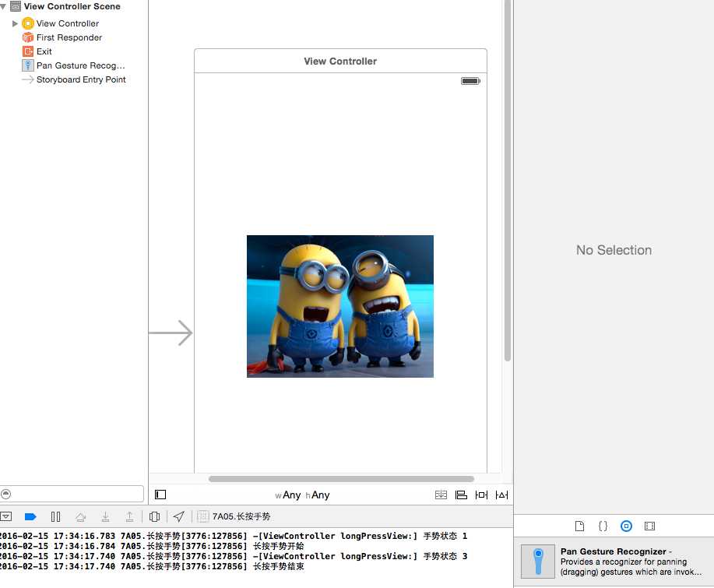Click the Simulate Location arrow button
714x588 pixels.
(179, 516)
